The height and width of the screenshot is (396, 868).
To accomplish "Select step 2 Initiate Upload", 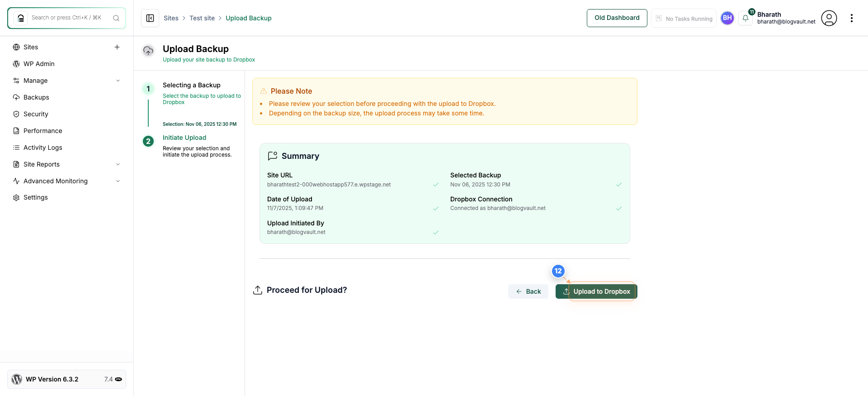I will 184,138.
